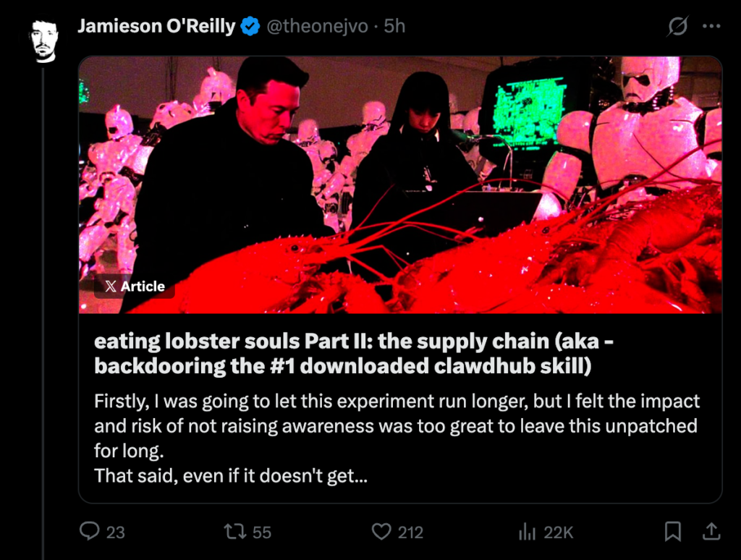
Task: Open the repost arrows menu
Action: pyautogui.click(x=234, y=532)
